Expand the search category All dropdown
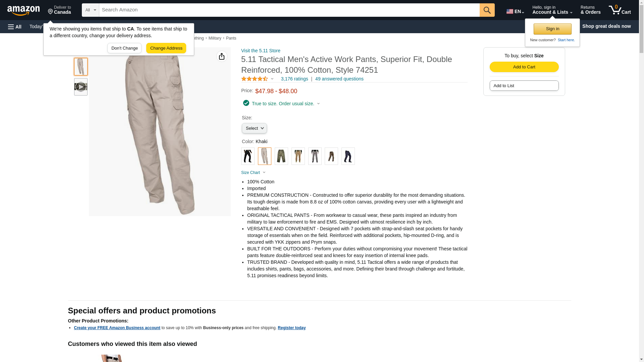Screen dimensions: 644x362 (x=91, y=10)
